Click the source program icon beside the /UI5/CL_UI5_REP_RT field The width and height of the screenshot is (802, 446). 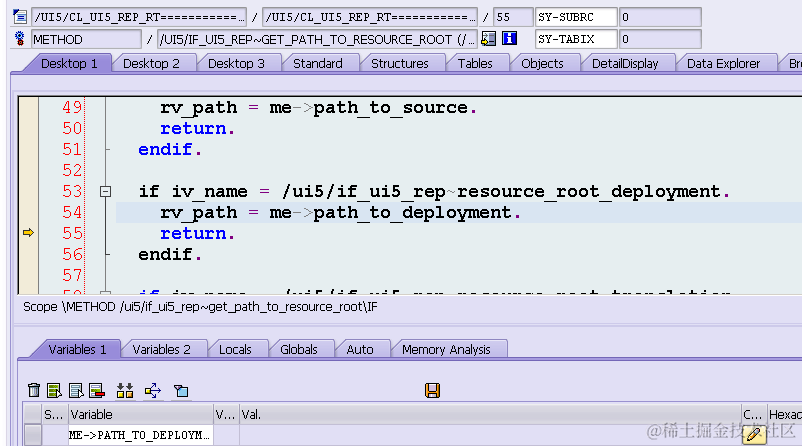click(x=20, y=17)
